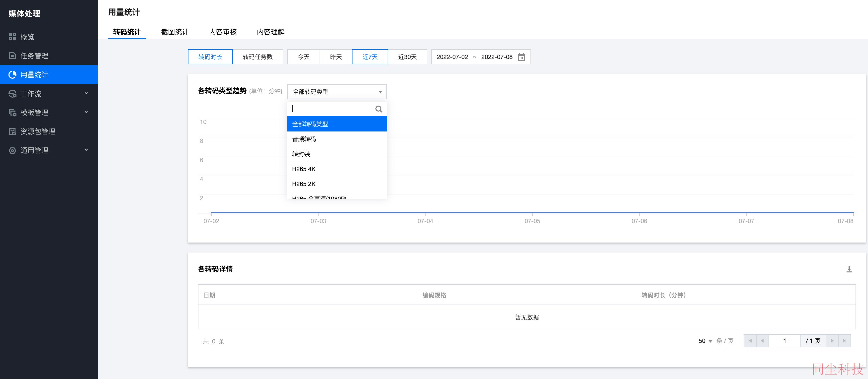Switch to 内容审核 tab
868x379 pixels.
223,32
